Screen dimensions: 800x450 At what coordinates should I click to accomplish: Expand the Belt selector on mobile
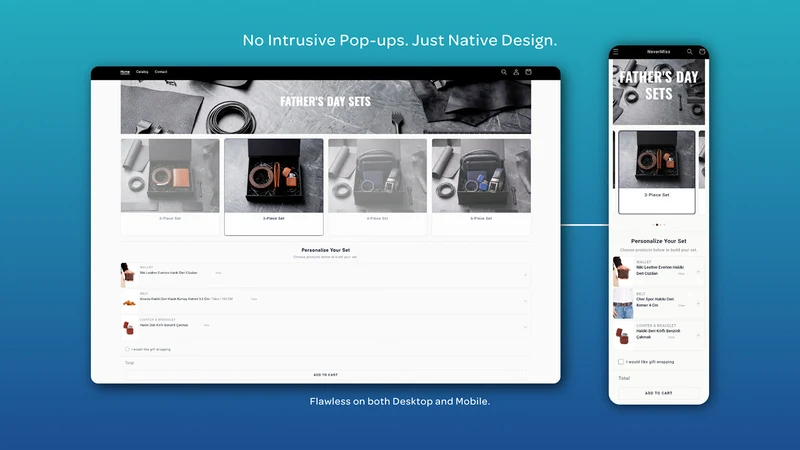pyautogui.click(x=698, y=304)
